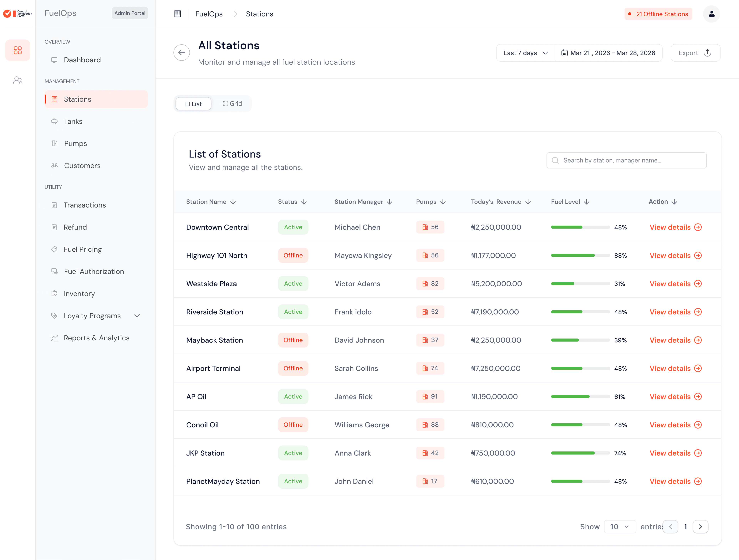Click Stations in the breadcrumb
739x560 pixels.
pos(259,14)
